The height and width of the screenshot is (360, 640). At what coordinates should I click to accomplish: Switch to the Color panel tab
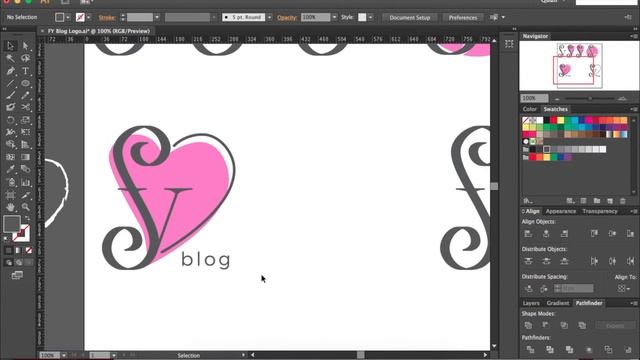click(529, 109)
